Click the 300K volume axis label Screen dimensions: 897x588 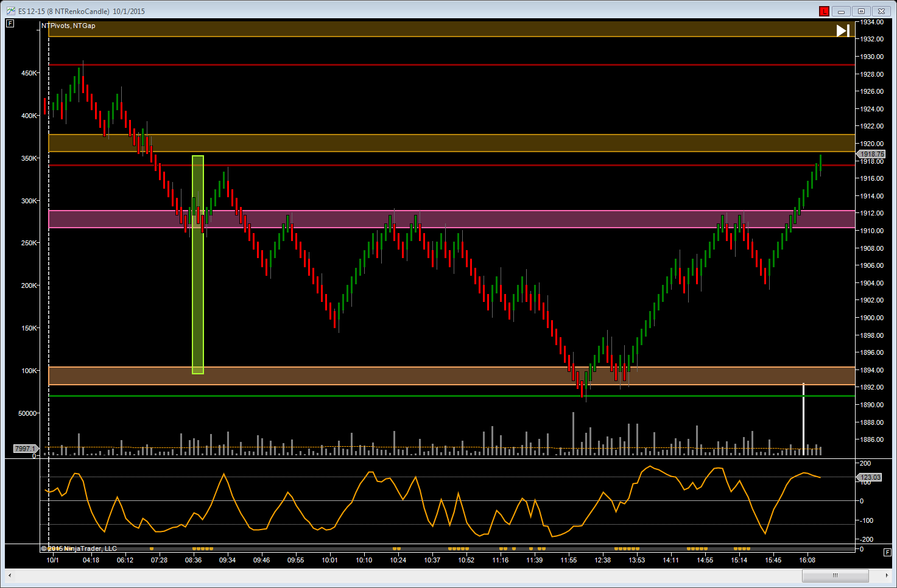pos(29,201)
